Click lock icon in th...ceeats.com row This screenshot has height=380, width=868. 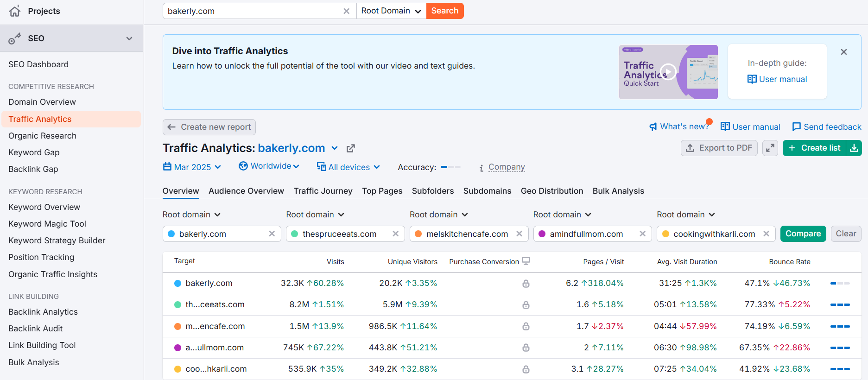click(526, 305)
